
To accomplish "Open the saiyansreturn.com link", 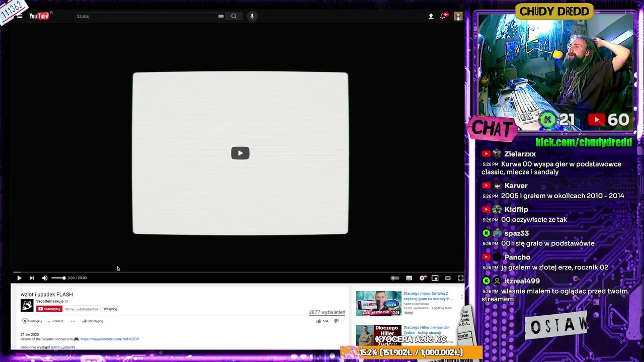I will 110,339.
